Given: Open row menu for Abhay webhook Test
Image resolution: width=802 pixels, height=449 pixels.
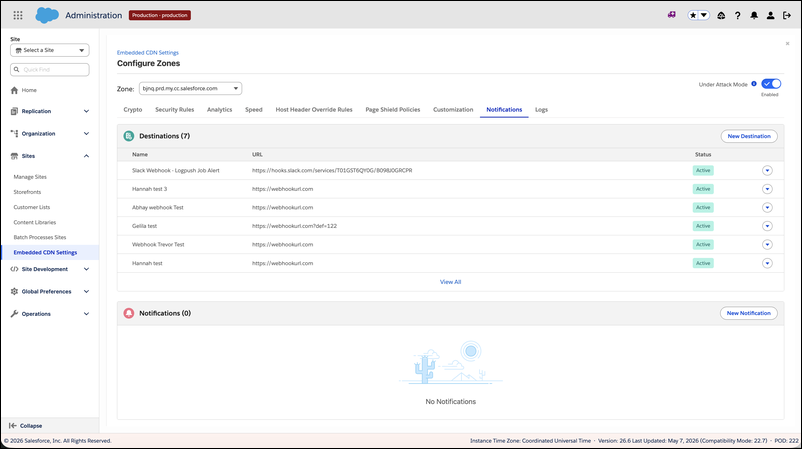Looking at the screenshot, I should coord(767,207).
